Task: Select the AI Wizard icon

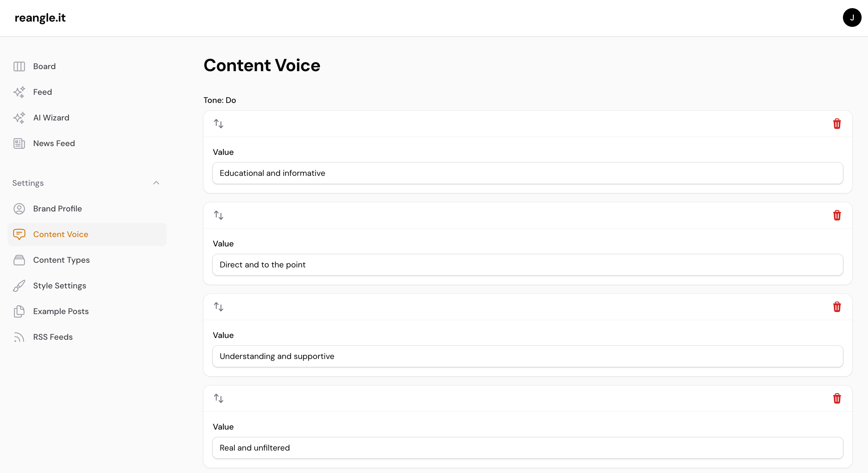Action: [19, 117]
